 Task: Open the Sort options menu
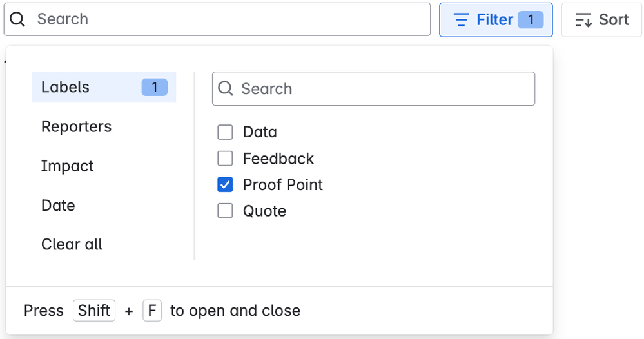601,20
